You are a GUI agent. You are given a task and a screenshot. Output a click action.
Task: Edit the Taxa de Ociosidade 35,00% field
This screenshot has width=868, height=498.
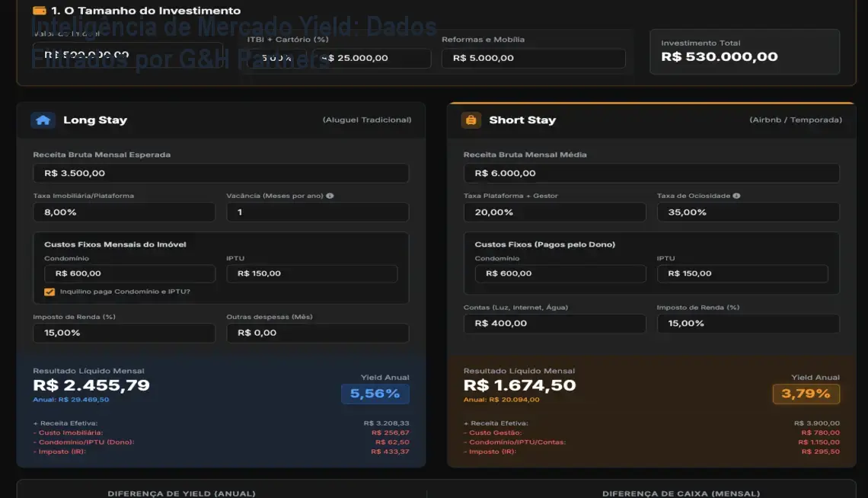pos(748,212)
